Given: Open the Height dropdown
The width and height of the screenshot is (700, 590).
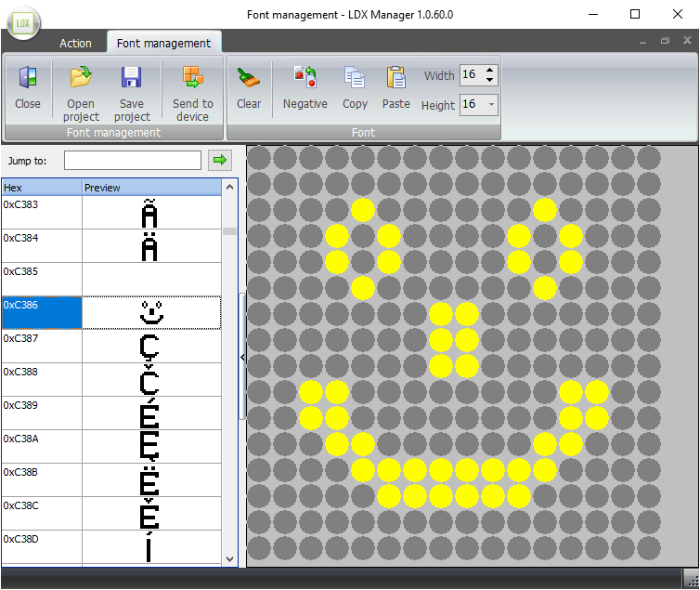Looking at the screenshot, I should [x=490, y=104].
